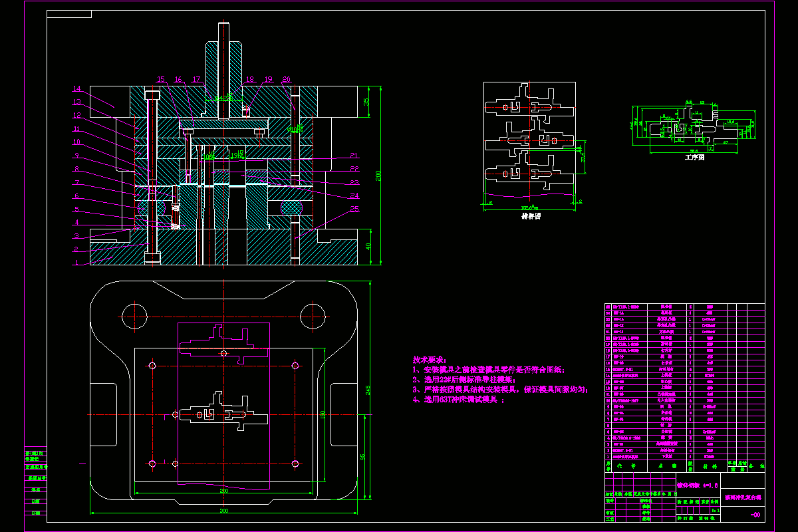798x532 pixels.
Task: Select part callout number 13 on section view
Action: (76, 102)
